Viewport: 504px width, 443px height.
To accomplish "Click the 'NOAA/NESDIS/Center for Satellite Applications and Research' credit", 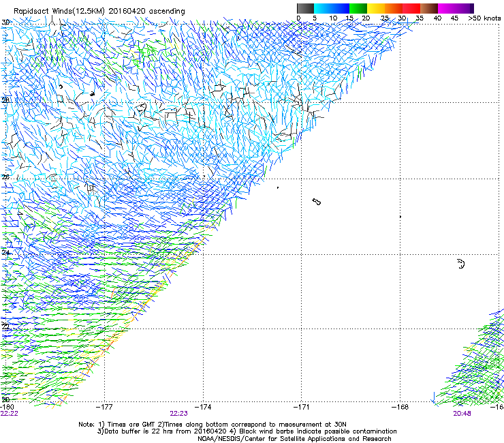I will tap(294, 439).
